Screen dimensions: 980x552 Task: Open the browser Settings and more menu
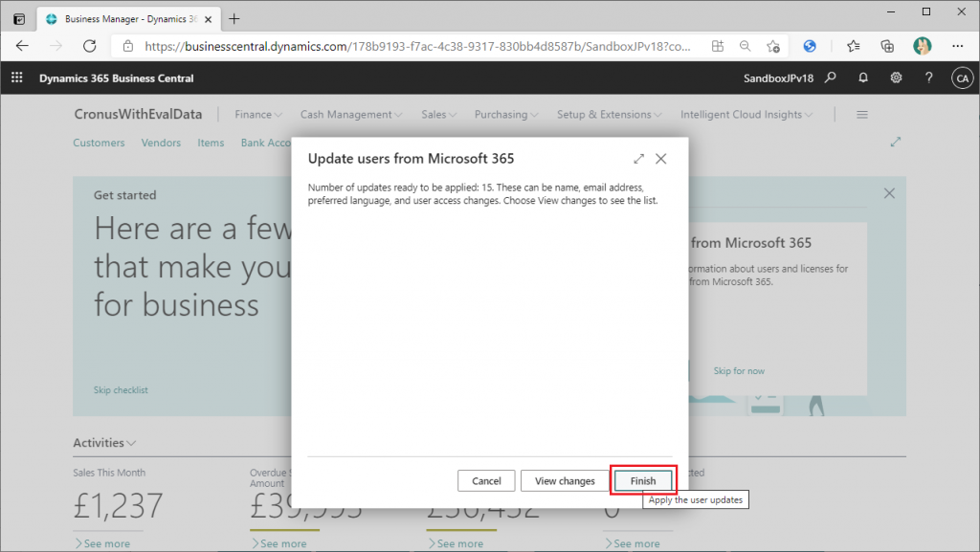(x=957, y=46)
